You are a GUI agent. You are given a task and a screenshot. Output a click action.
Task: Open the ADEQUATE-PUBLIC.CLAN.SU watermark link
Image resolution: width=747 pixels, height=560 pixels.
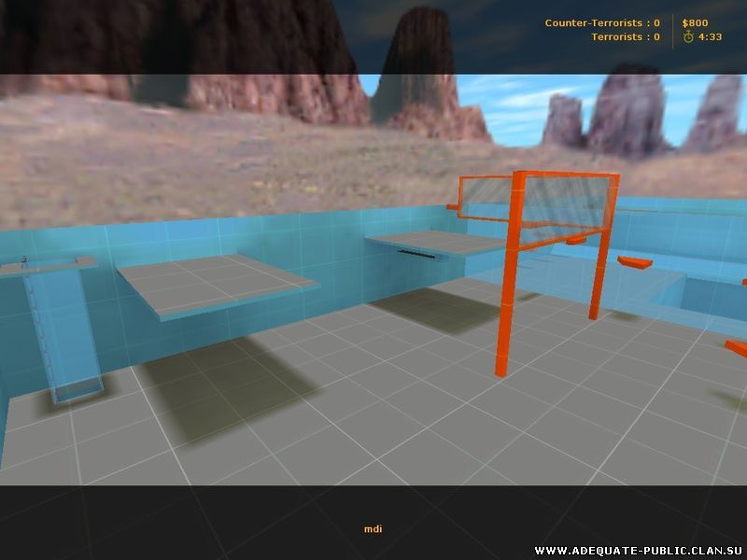[x=639, y=550]
